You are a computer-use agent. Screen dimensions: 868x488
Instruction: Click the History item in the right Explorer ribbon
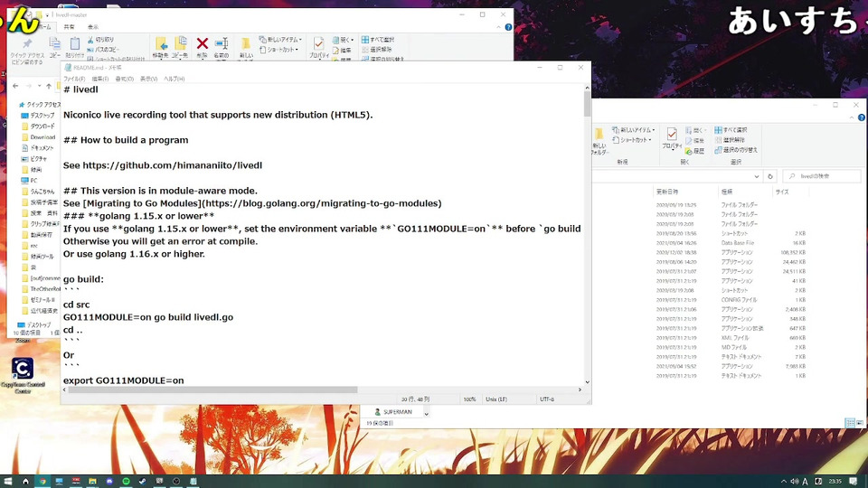pyautogui.click(x=694, y=151)
